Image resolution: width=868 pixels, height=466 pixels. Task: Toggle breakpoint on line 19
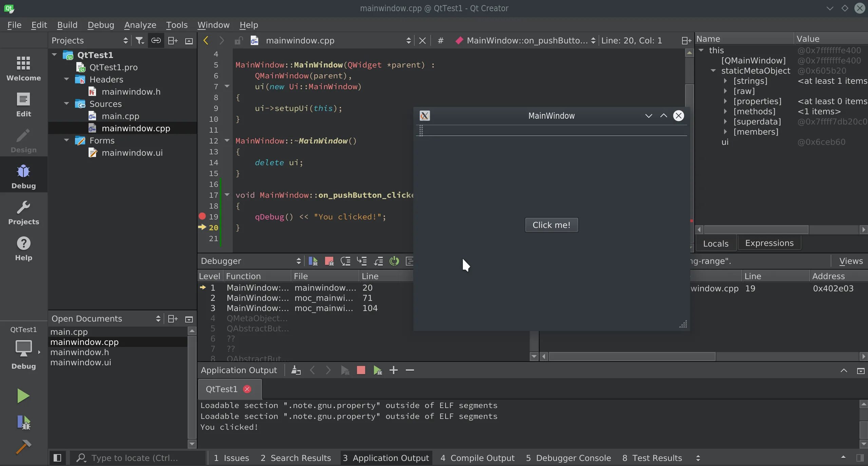[201, 216]
